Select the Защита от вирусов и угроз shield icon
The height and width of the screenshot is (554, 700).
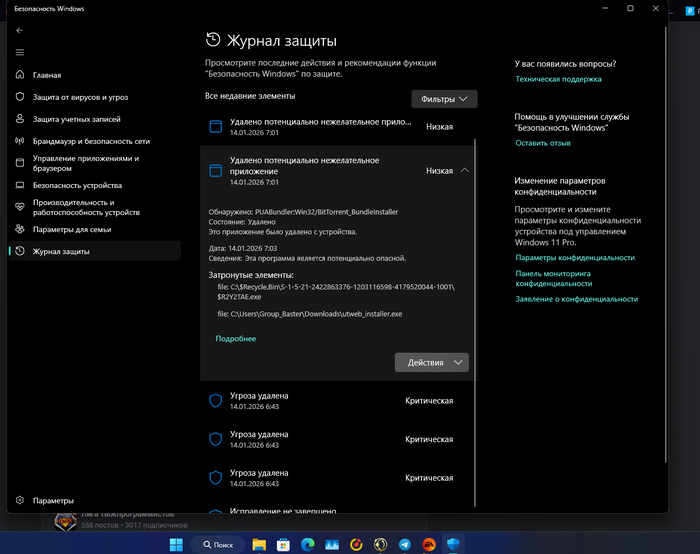pyautogui.click(x=20, y=97)
